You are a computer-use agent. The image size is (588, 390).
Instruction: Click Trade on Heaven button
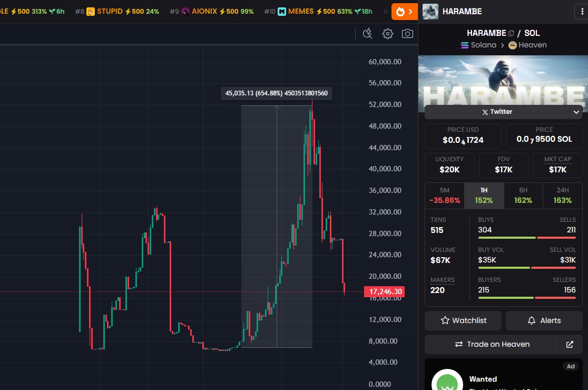(491, 344)
